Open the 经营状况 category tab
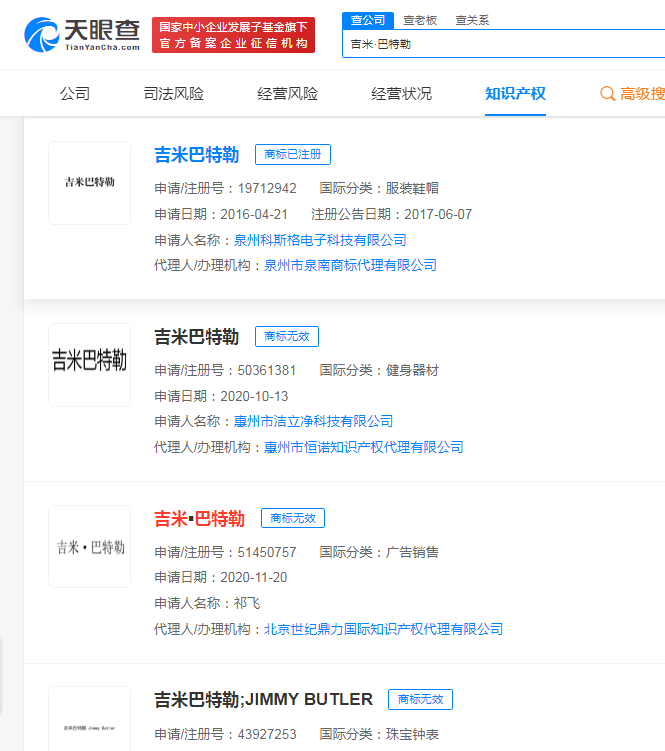Screen dimensions: 665x751 401,93
